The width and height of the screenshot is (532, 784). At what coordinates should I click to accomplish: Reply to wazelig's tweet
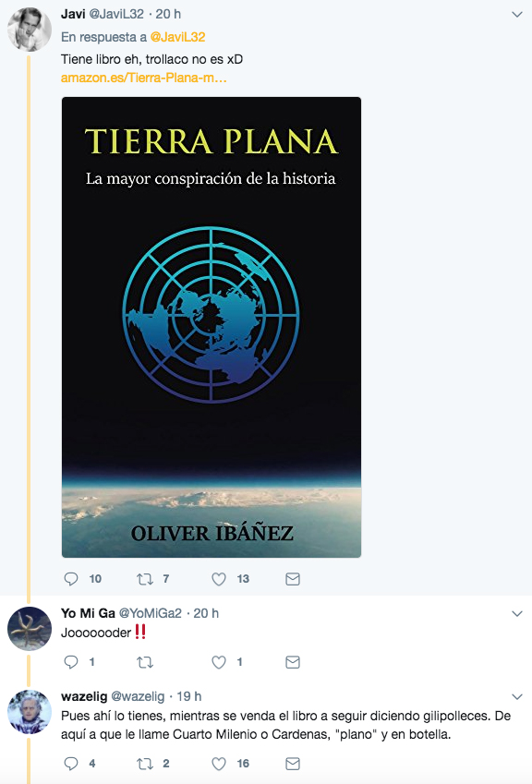(x=71, y=764)
